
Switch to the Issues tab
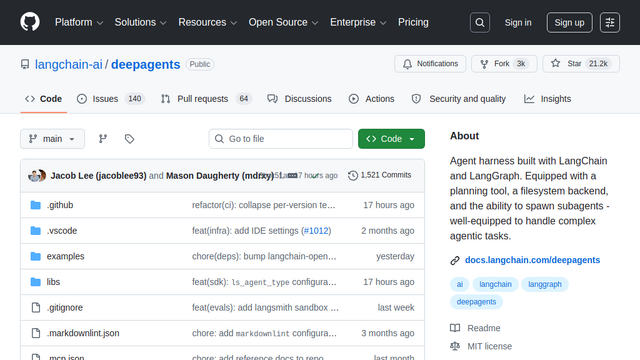tap(111, 99)
